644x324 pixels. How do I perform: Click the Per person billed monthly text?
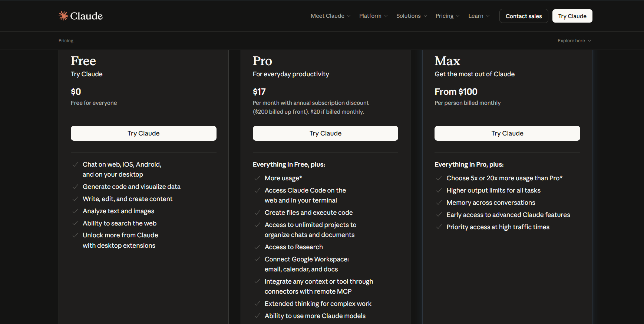tap(468, 103)
